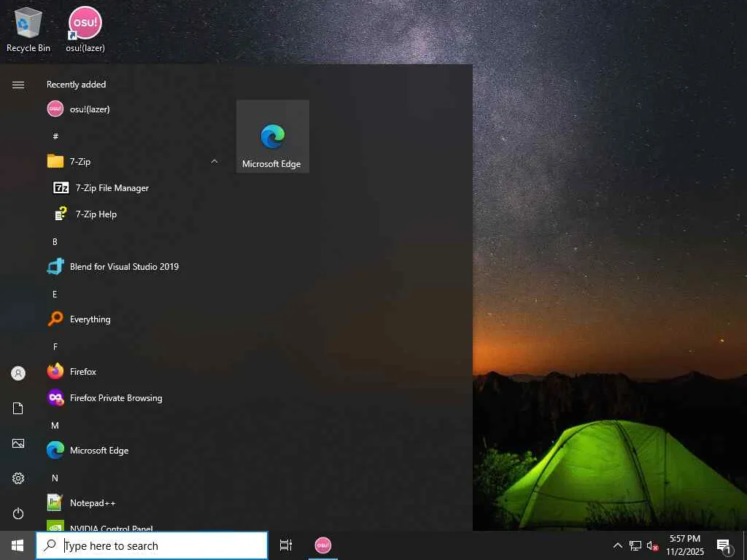Open Documents from Start sidebar

pyautogui.click(x=18, y=408)
